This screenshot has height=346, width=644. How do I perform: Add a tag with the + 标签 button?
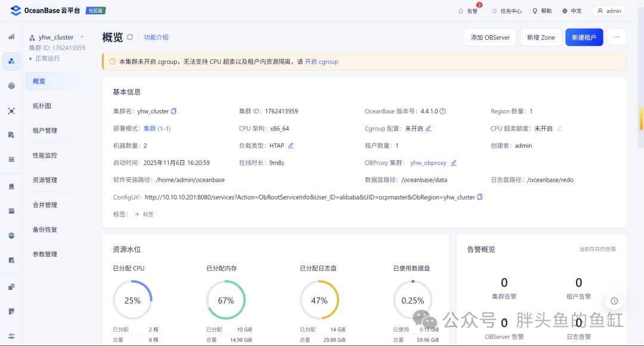(144, 214)
